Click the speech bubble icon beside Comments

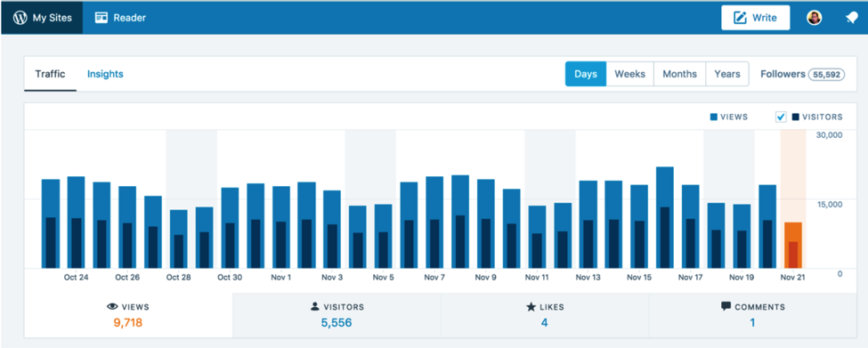coord(726,306)
